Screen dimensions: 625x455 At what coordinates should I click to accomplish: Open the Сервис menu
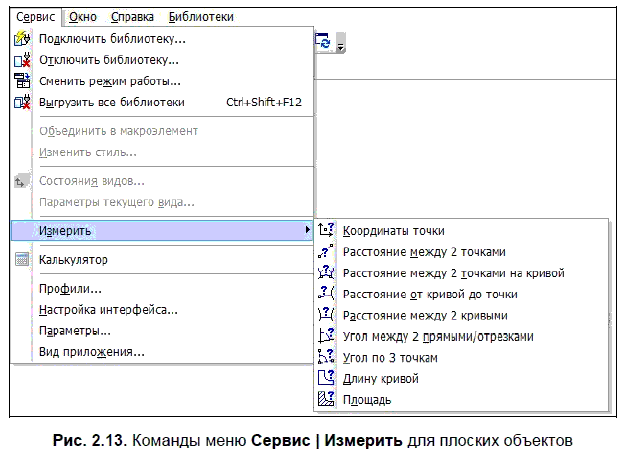tap(37, 17)
